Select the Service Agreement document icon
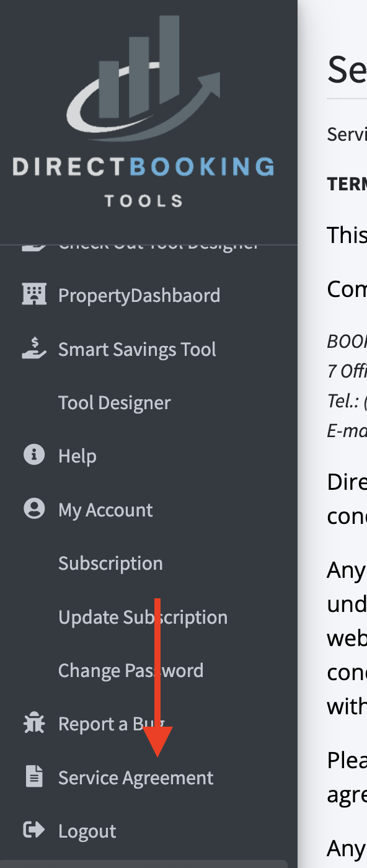Viewport: 367px width, 868px height. tap(33, 776)
